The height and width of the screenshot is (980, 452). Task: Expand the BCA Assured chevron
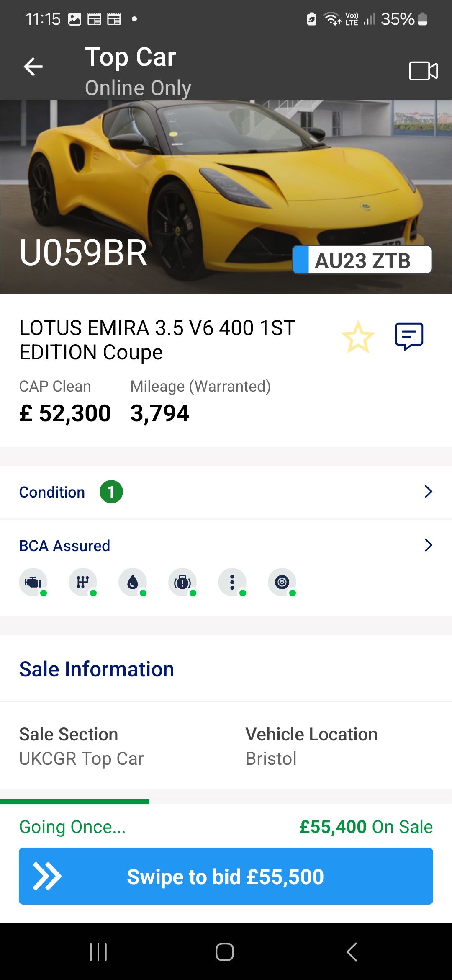(x=428, y=545)
